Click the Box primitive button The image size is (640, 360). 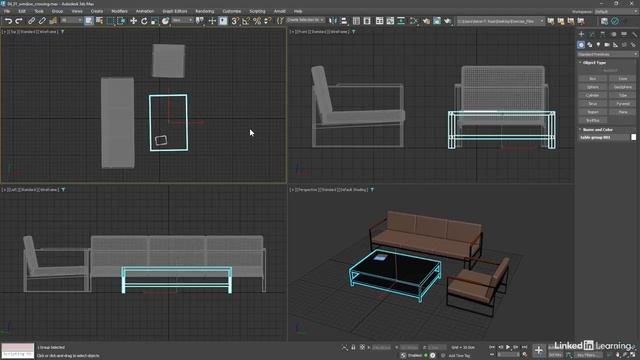tap(593, 78)
